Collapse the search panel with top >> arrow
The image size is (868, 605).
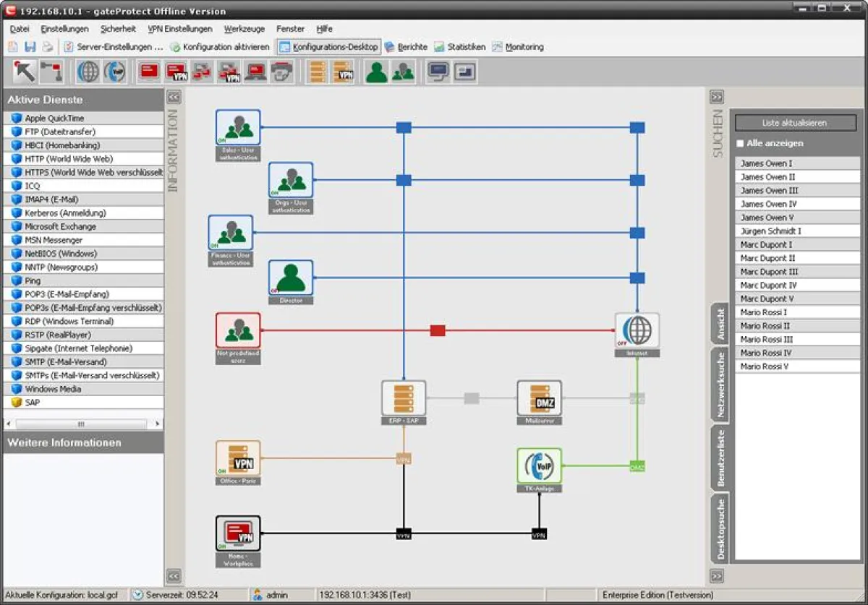716,96
